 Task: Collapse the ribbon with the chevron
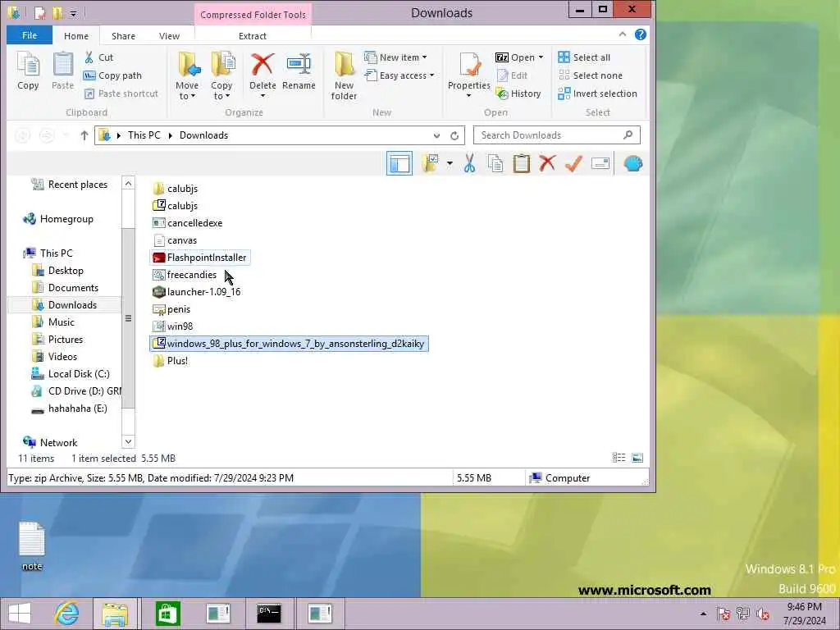[x=622, y=34]
